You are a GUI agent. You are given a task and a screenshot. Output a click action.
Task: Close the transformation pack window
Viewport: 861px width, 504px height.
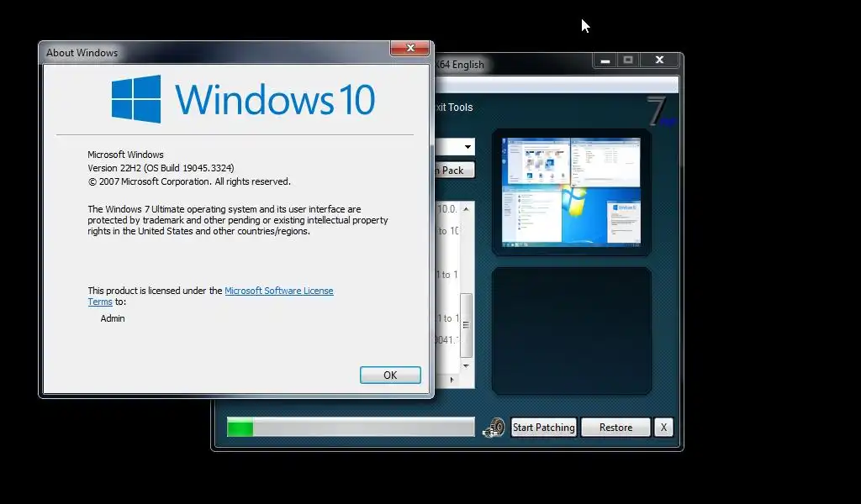click(x=659, y=60)
